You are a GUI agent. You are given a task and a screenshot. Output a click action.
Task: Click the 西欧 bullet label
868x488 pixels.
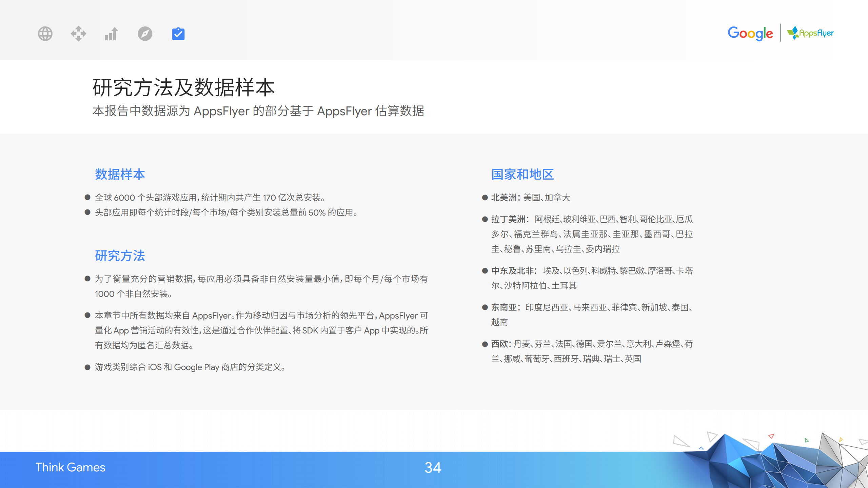(500, 344)
